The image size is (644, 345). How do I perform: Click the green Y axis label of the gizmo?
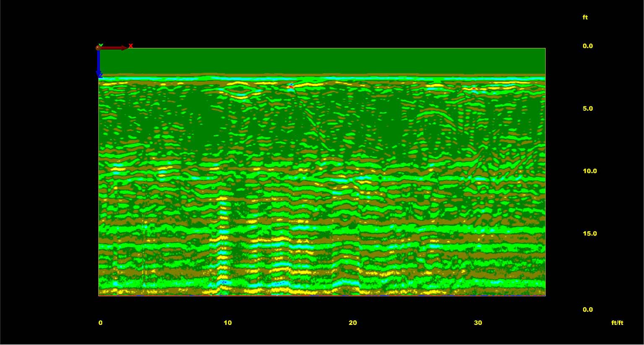[x=101, y=45]
